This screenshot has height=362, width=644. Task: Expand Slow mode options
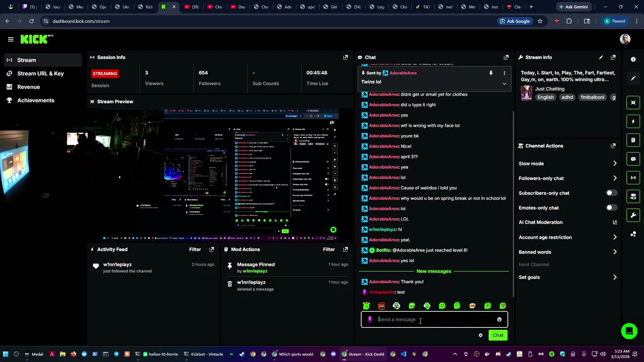pos(614,163)
